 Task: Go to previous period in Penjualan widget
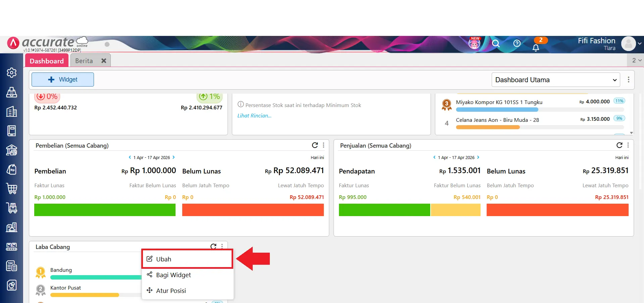coord(434,157)
